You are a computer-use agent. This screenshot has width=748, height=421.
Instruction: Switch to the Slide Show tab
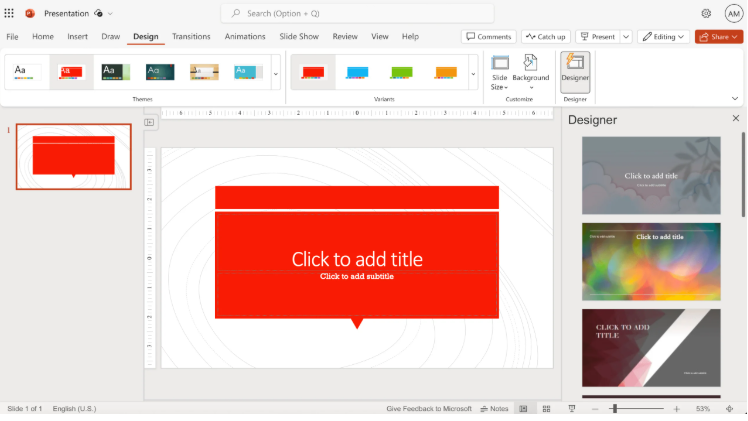299,37
